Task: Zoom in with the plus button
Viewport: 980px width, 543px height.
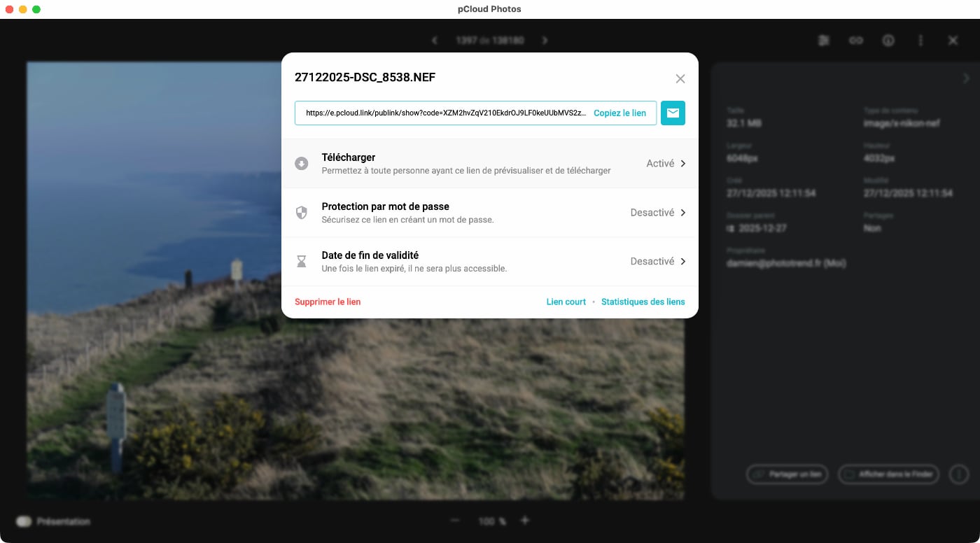Action: coord(525,521)
